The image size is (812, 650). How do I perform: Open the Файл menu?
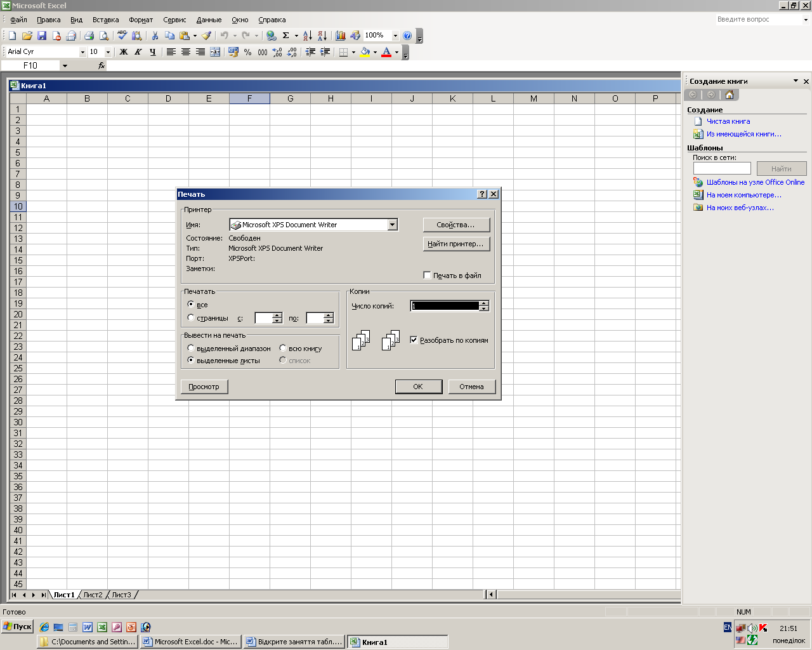[x=18, y=20]
